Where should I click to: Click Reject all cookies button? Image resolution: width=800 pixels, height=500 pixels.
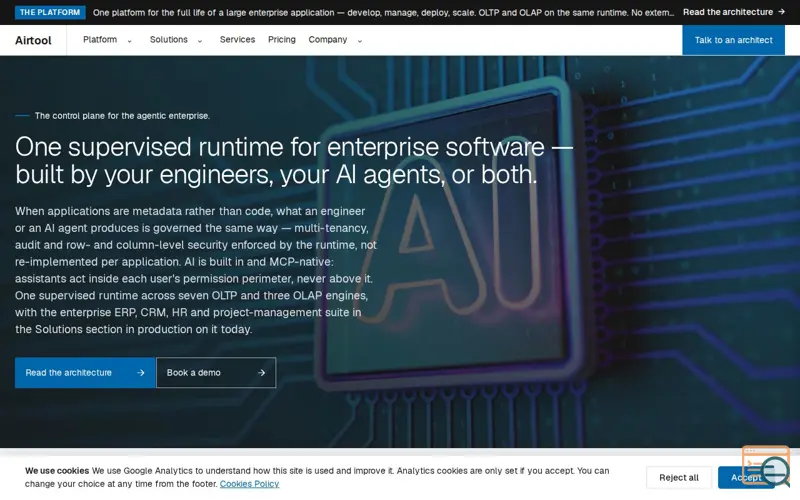tap(679, 478)
